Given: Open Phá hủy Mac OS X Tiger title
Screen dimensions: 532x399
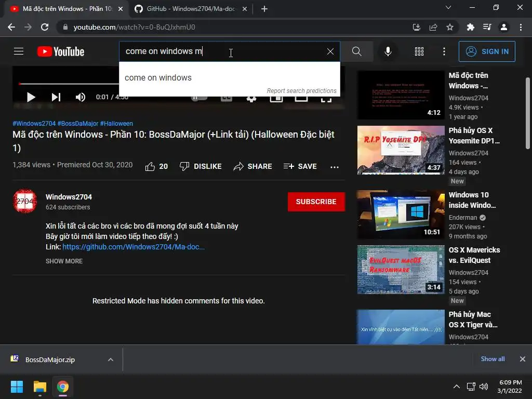Looking at the screenshot, I should click(473, 320).
